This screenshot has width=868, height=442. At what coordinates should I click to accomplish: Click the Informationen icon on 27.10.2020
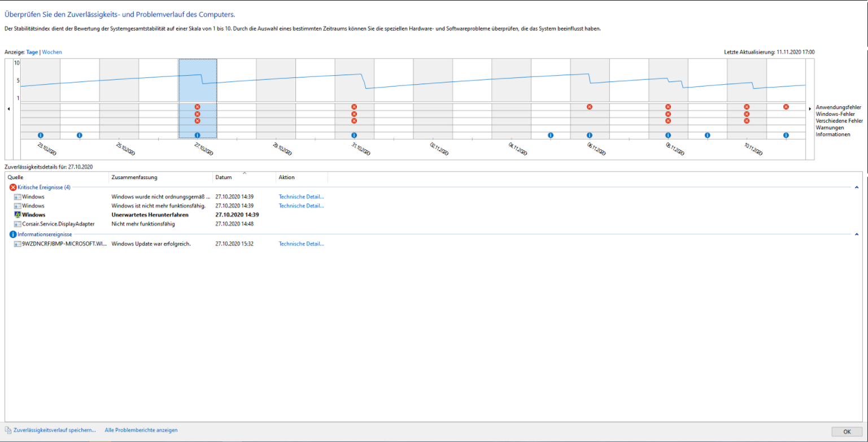[197, 135]
